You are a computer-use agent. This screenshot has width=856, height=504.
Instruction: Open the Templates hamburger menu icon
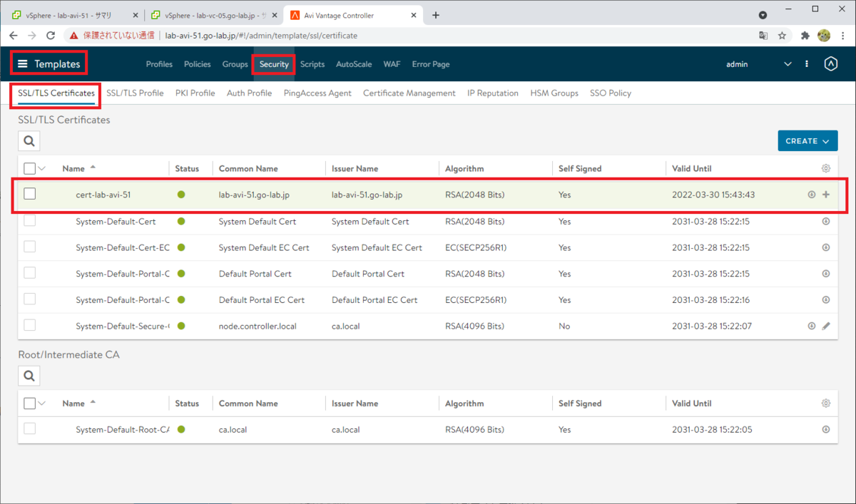[x=23, y=64]
